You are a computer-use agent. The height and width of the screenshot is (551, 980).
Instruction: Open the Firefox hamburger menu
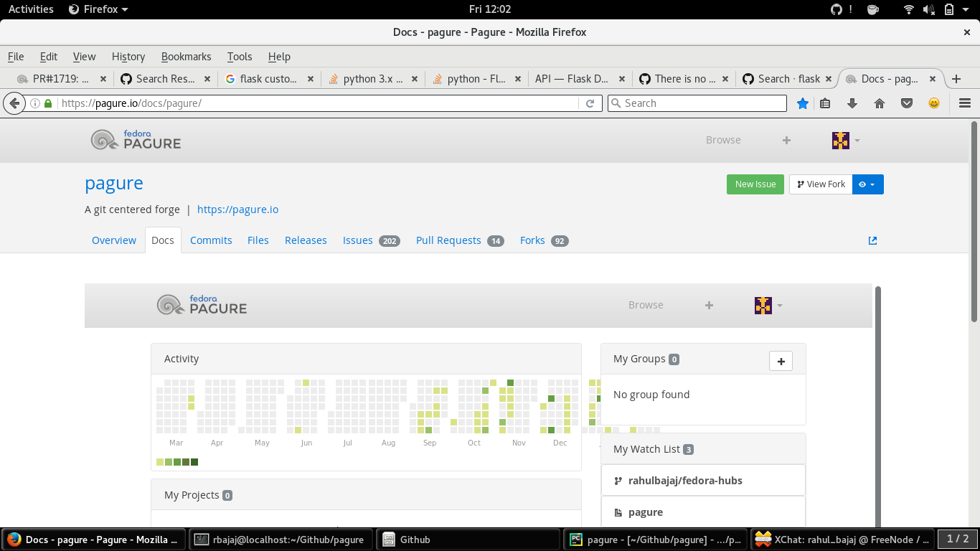point(964,103)
